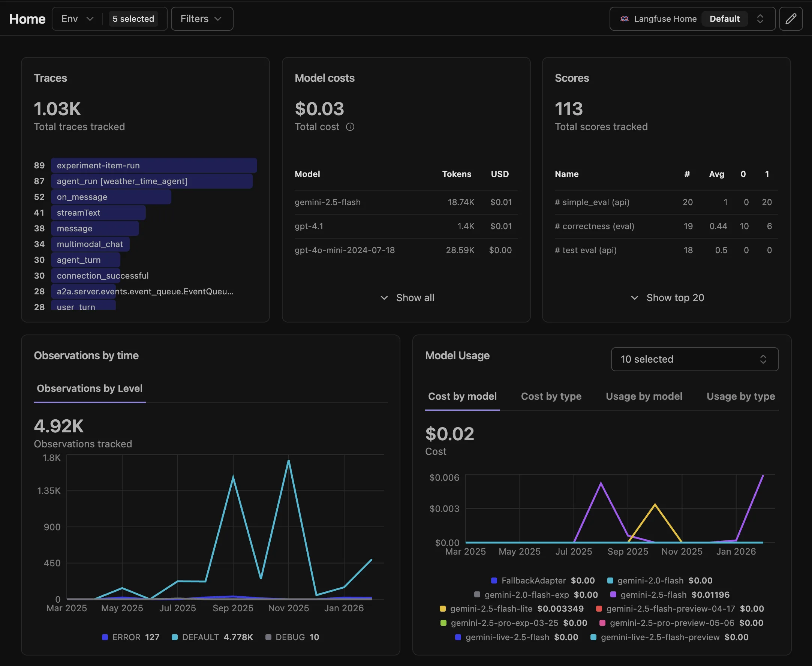Open the Filters dropdown
Screen dimensions: 812x666
pyautogui.click(x=202, y=19)
